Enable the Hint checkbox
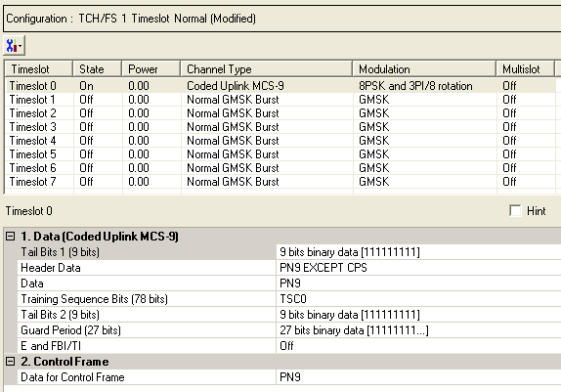The width and height of the screenshot is (561, 392). [515, 211]
